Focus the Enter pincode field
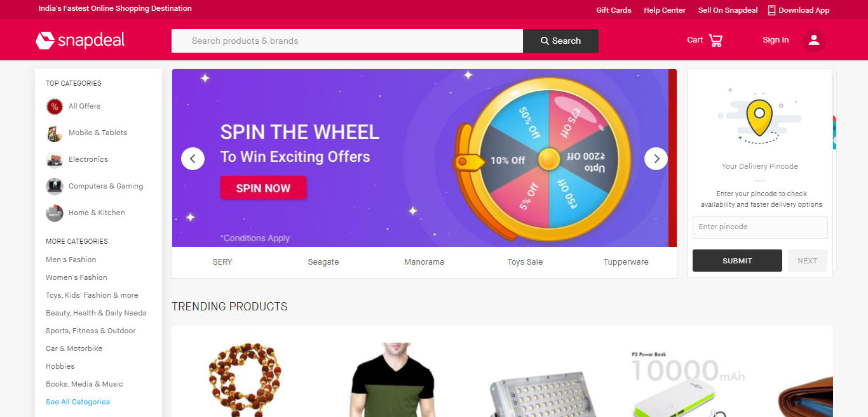Screen dimensions: 868x417 tap(760, 227)
